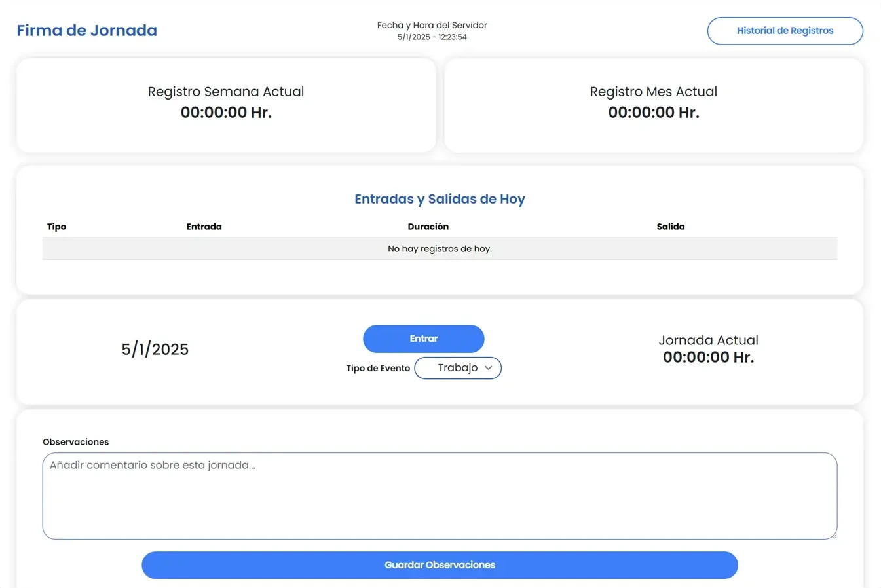This screenshot has width=881, height=588.
Task: Click the chevron next to Trabajo
Action: click(x=489, y=368)
